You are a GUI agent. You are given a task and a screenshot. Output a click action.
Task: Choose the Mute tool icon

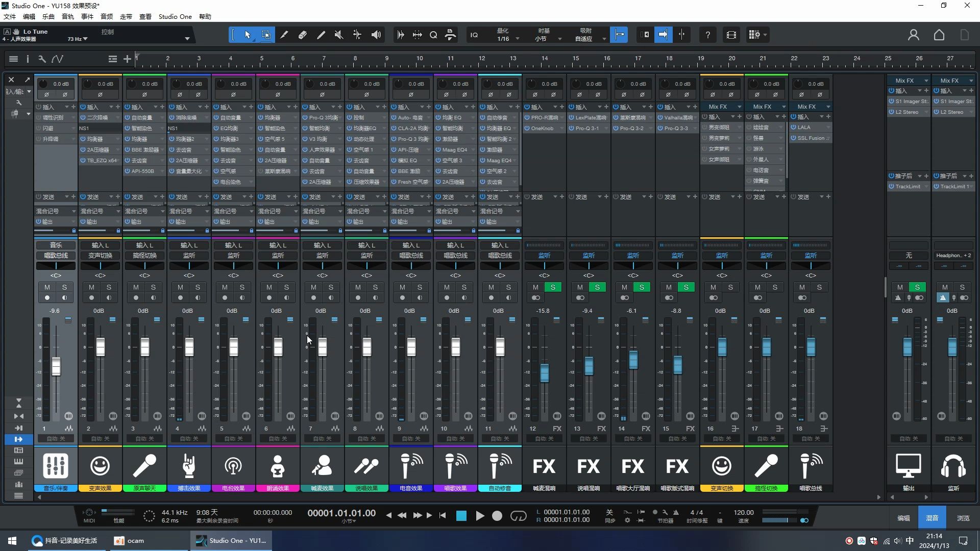click(338, 35)
